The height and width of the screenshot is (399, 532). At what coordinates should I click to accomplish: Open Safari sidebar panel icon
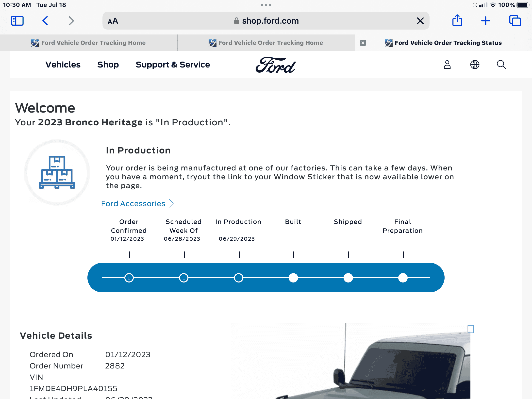17,21
